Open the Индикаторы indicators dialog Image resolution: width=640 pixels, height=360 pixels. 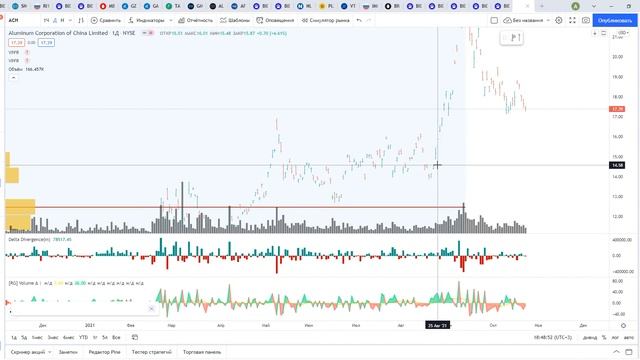click(x=146, y=20)
